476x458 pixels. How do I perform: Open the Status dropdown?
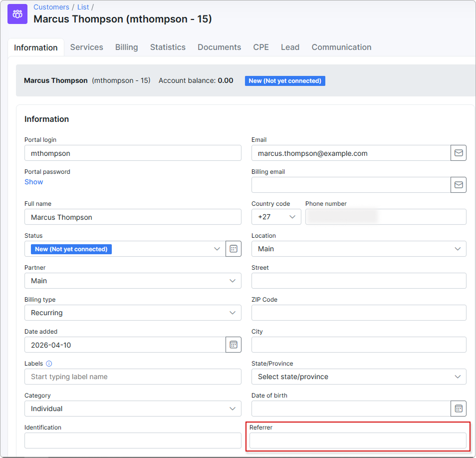(125, 249)
